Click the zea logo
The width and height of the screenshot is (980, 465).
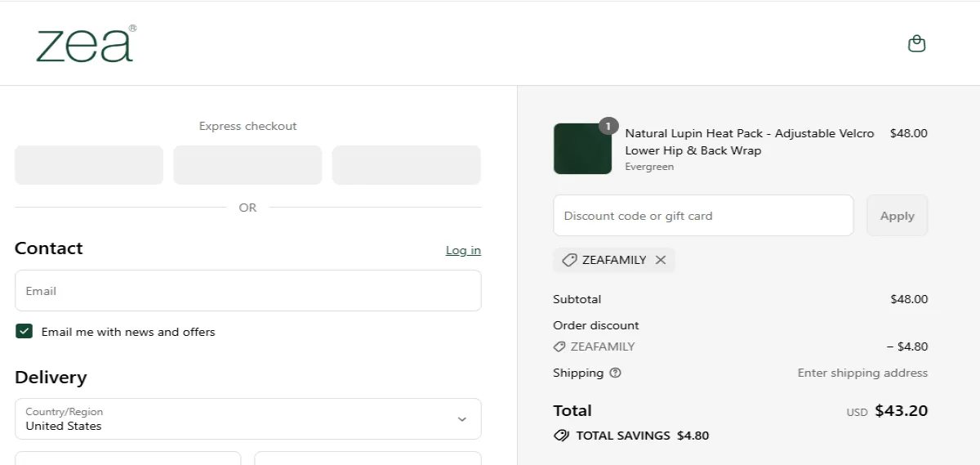pyautogui.click(x=86, y=44)
